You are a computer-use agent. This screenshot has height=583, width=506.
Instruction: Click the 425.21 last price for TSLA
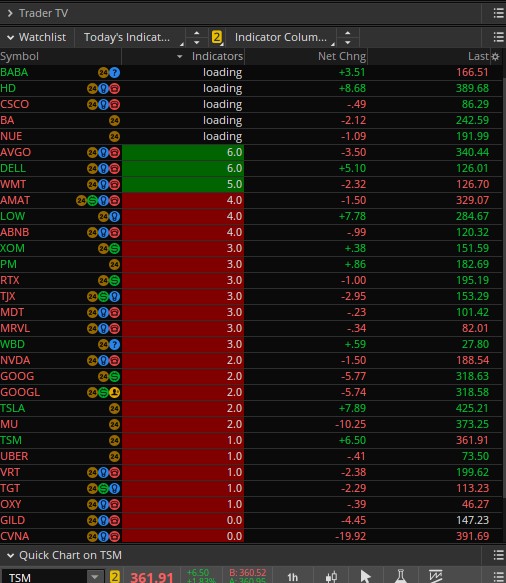(472, 409)
